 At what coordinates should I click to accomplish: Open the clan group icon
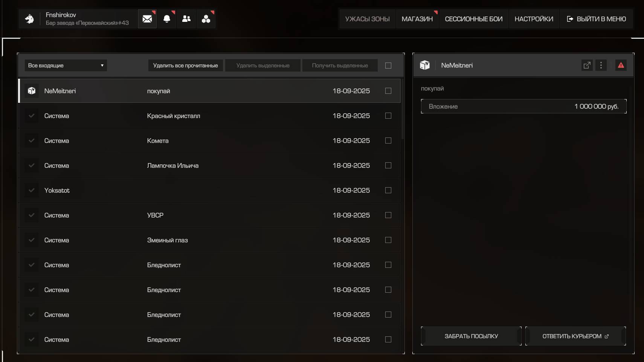click(x=206, y=19)
